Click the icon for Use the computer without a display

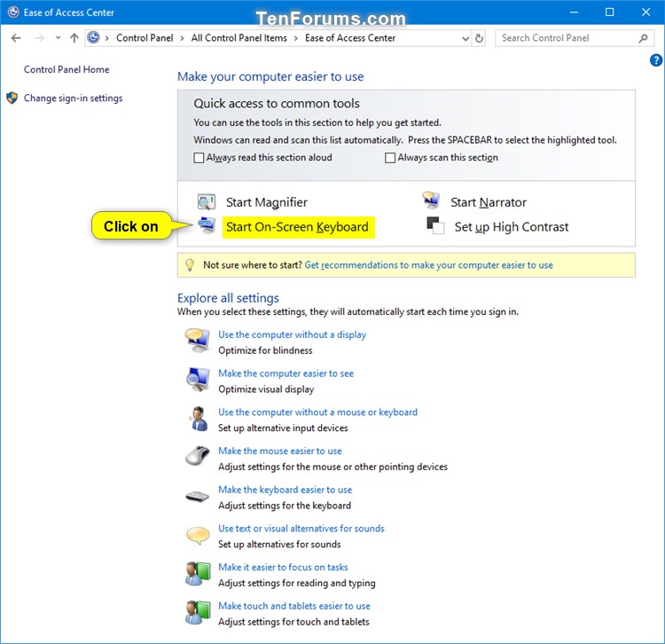(x=197, y=341)
